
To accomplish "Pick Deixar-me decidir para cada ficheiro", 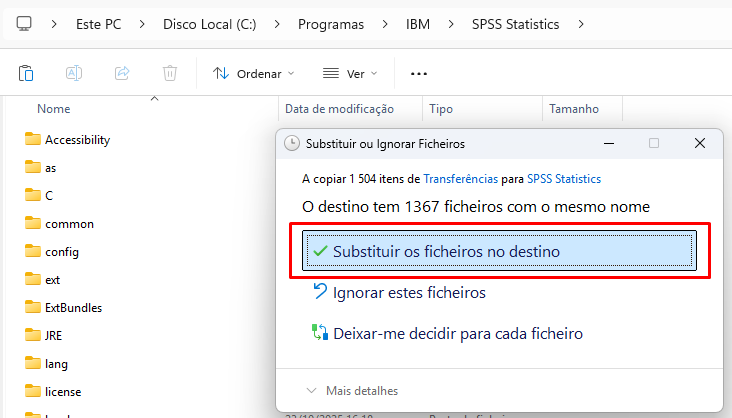I will pos(457,334).
